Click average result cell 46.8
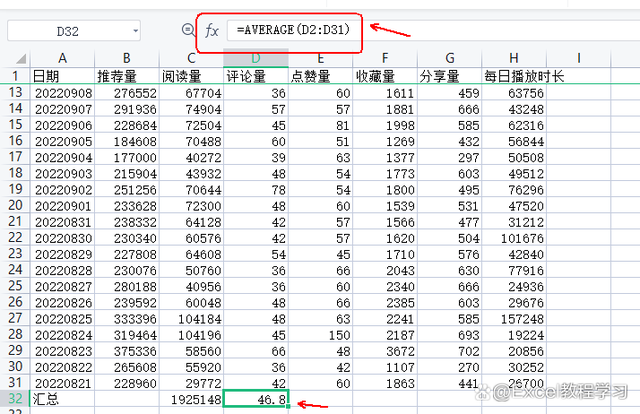The height and width of the screenshot is (414, 640). click(x=256, y=399)
